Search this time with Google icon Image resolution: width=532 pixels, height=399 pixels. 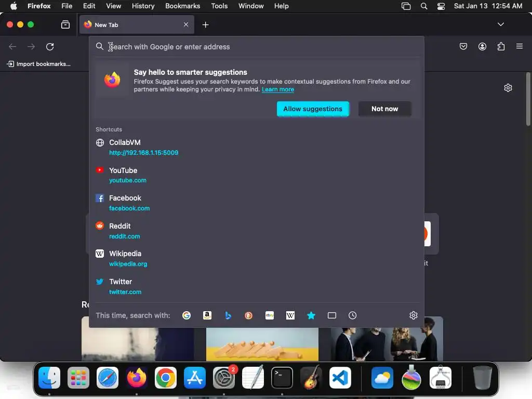[x=187, y=315]
